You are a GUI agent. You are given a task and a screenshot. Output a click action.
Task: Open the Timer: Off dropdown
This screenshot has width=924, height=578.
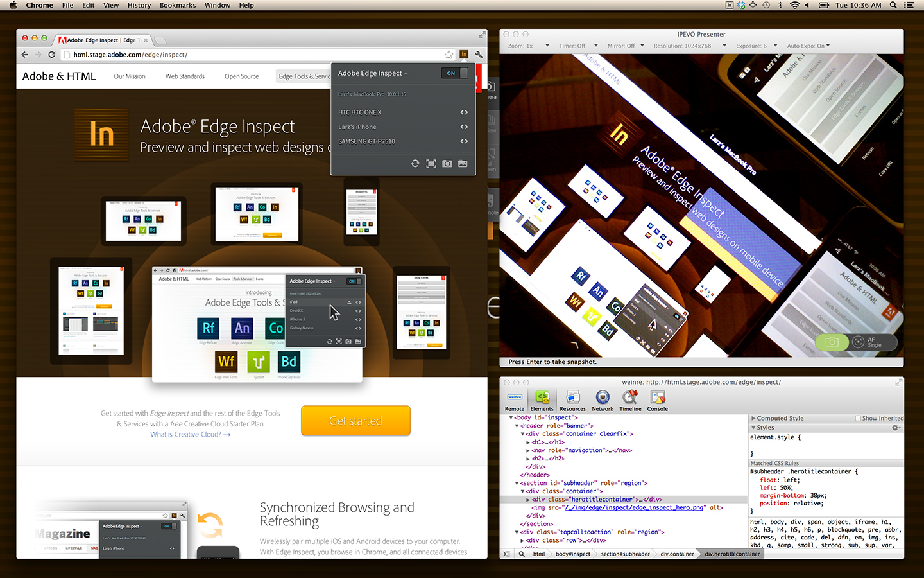(578, 46)
